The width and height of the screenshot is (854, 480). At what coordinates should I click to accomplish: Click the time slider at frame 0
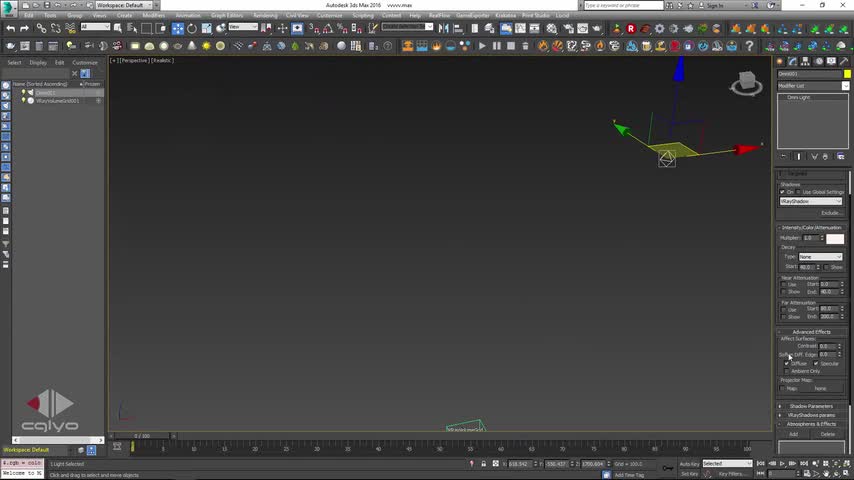(x=142, y=436)
